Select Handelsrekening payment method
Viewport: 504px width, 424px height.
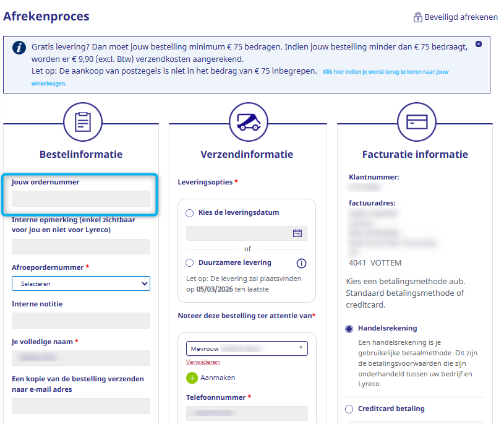coord(349,329)
